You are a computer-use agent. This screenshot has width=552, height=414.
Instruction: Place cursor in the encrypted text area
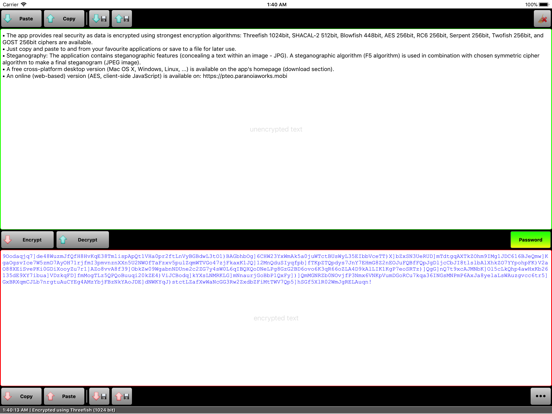276,334
